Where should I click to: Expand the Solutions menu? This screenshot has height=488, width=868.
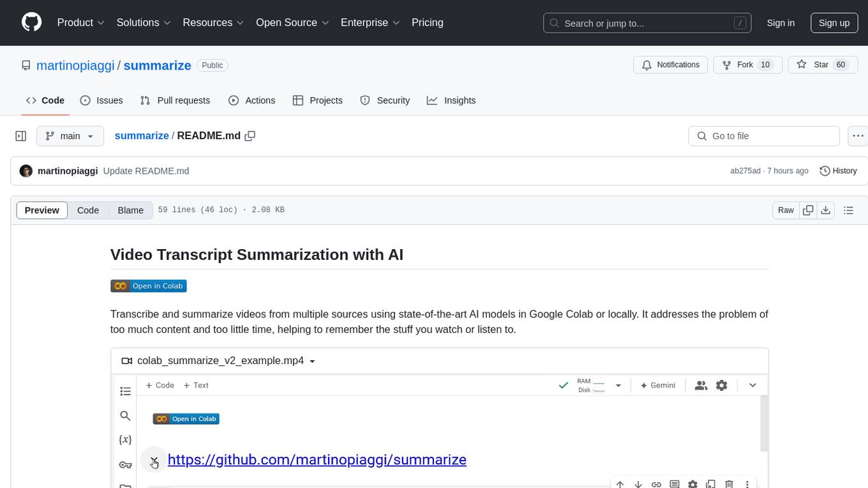(x=144, y=22)
